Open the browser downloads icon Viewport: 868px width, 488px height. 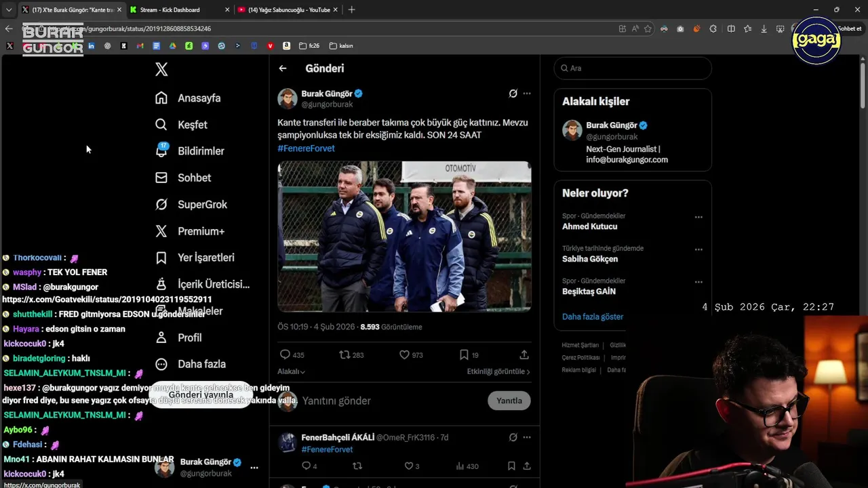764,28
